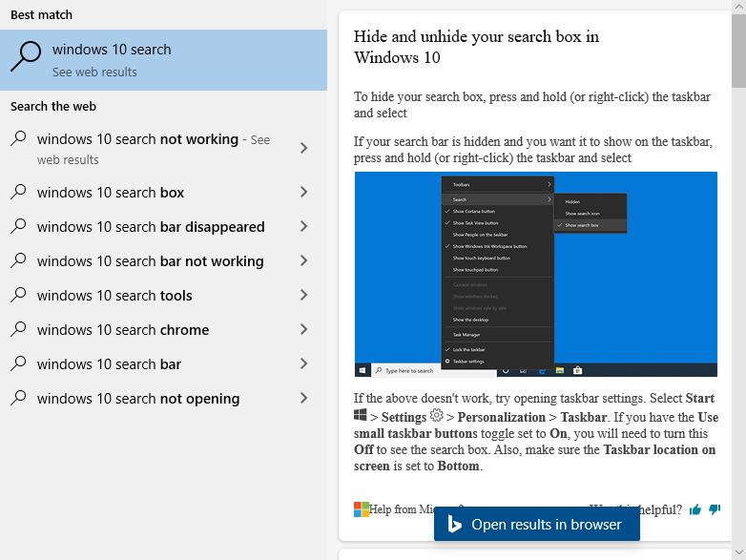This screenshot has width=746, height=560.
Task: Select 'windows 10 search box' suggestion
Action: click(111, 193)
